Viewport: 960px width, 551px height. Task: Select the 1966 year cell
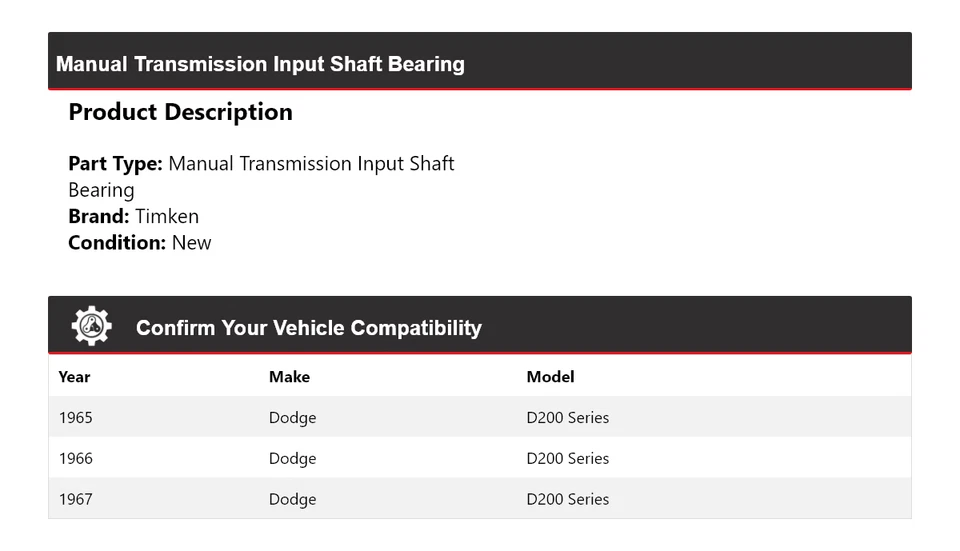click(x=75, y=458)
